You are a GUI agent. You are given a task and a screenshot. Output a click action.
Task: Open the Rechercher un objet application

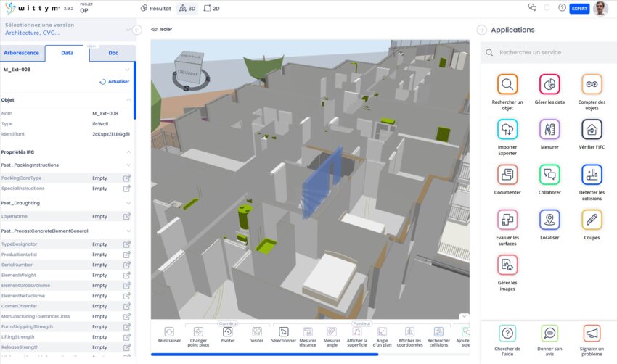point(507,85)
